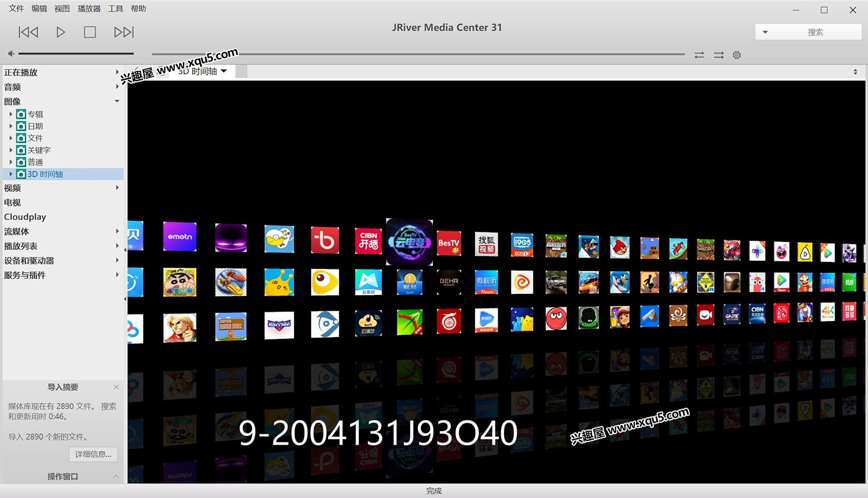
Task: Click the 详细信息... button
Action: (93, 454)
